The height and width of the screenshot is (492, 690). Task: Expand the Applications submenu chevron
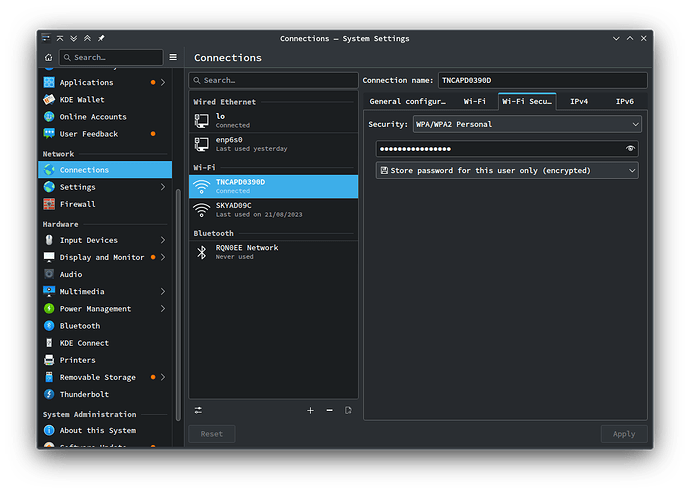pos(163,82)
